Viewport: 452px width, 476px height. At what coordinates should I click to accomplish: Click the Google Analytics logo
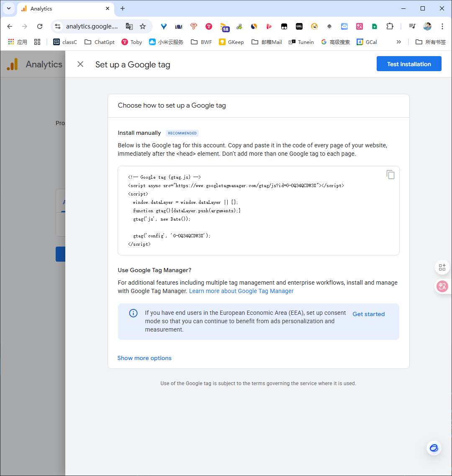click(13, 64)
